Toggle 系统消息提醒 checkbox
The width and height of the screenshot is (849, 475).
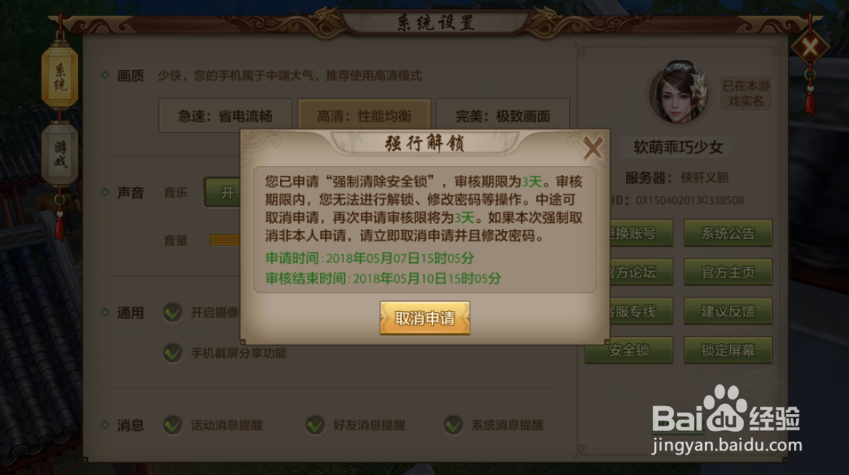[x=453, y=425]
